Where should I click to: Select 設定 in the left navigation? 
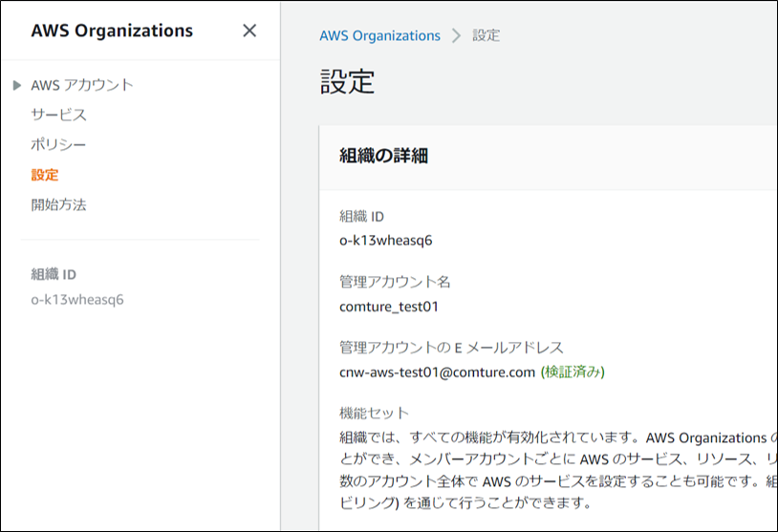[x=45, y=175]
